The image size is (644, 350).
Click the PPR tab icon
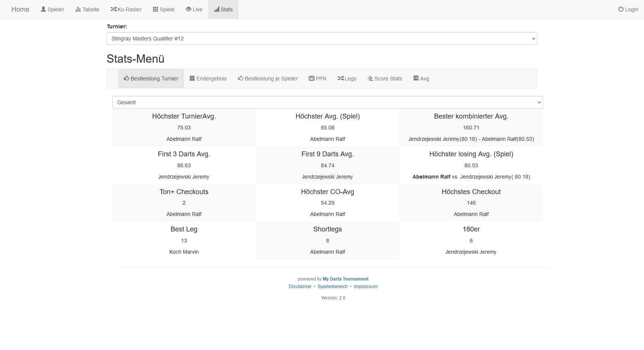pyautogui.click(x=311, y=79)
